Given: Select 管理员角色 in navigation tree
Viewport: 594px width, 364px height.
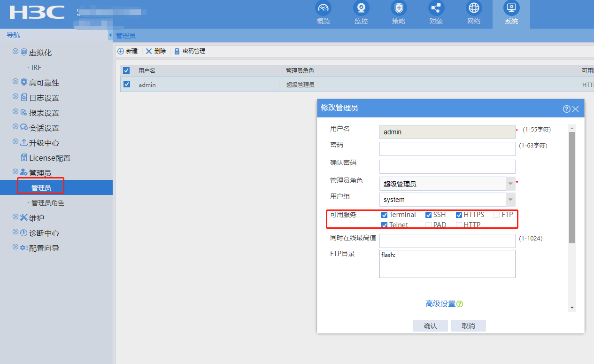Looking at the screenshot, I should [47, 203].
